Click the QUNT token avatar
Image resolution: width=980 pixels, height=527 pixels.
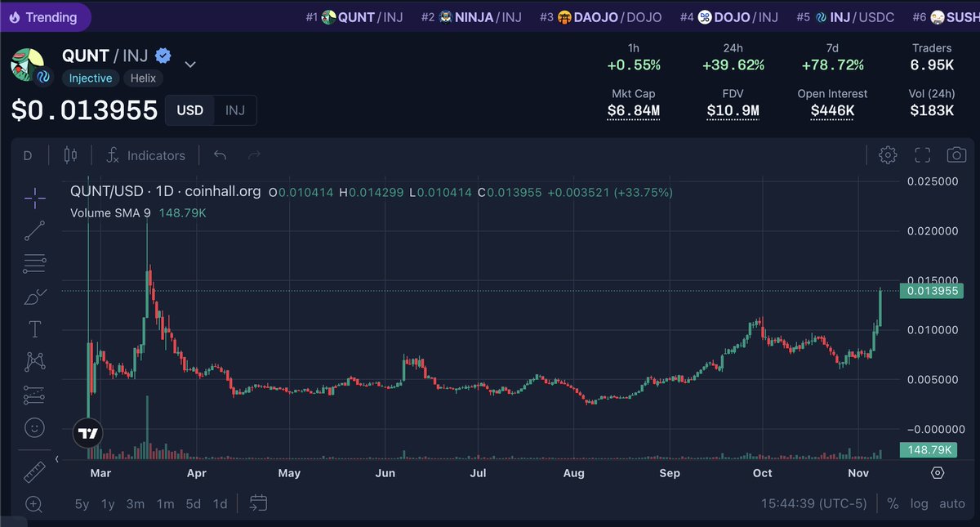(x=27, y=65)
